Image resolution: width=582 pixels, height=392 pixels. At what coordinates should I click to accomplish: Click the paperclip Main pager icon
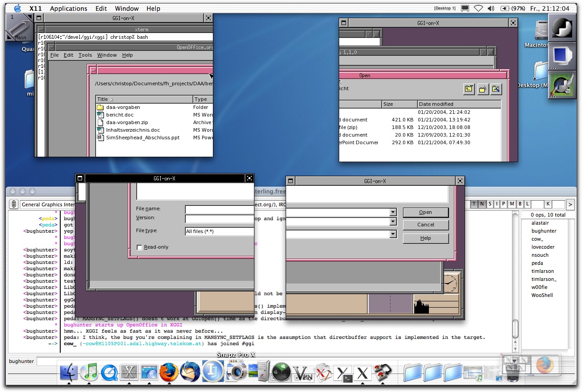coord(20,27)
